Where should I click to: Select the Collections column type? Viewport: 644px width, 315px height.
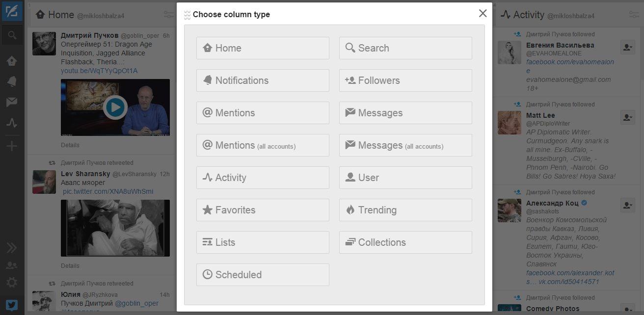[x=405, y=242]
